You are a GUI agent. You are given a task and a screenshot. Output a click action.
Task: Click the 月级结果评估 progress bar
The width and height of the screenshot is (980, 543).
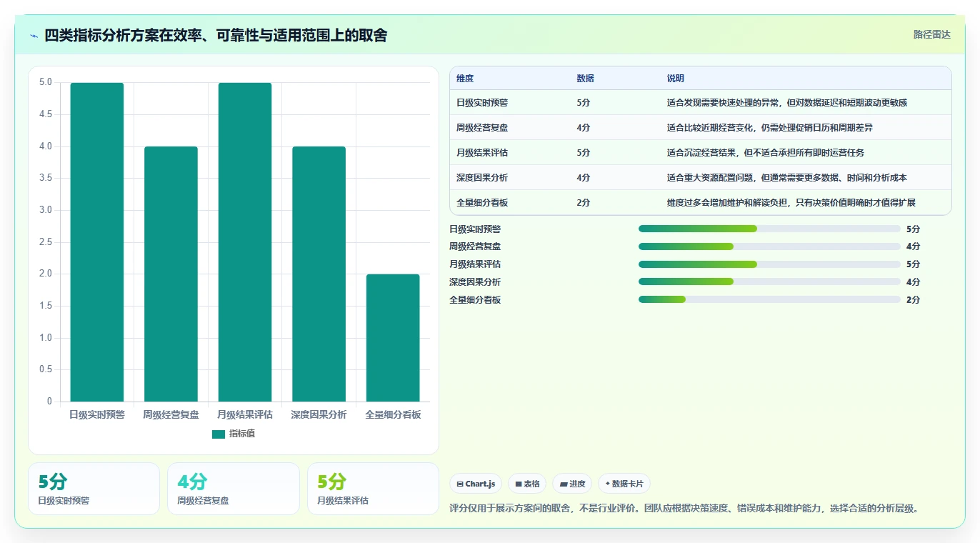[769, 264]
